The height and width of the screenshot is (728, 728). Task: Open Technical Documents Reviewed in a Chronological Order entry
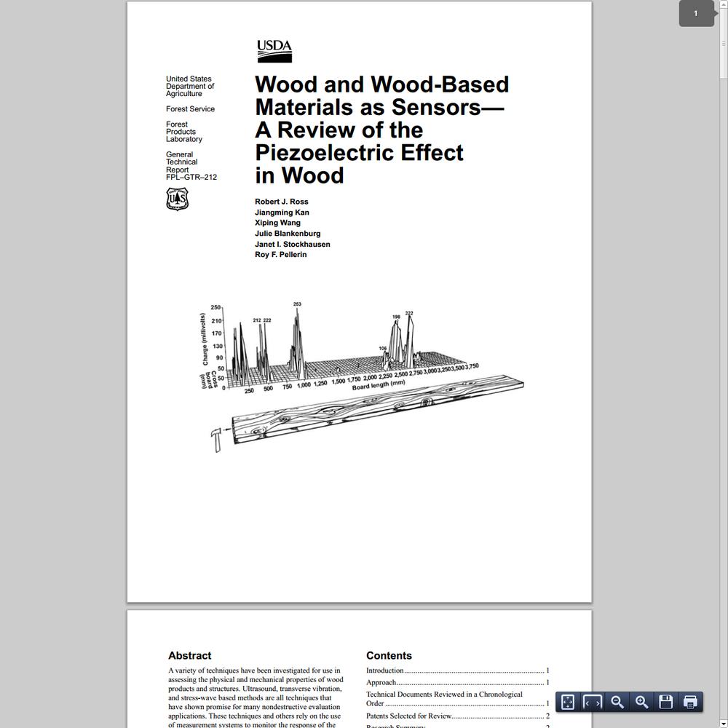pos(457,699)
